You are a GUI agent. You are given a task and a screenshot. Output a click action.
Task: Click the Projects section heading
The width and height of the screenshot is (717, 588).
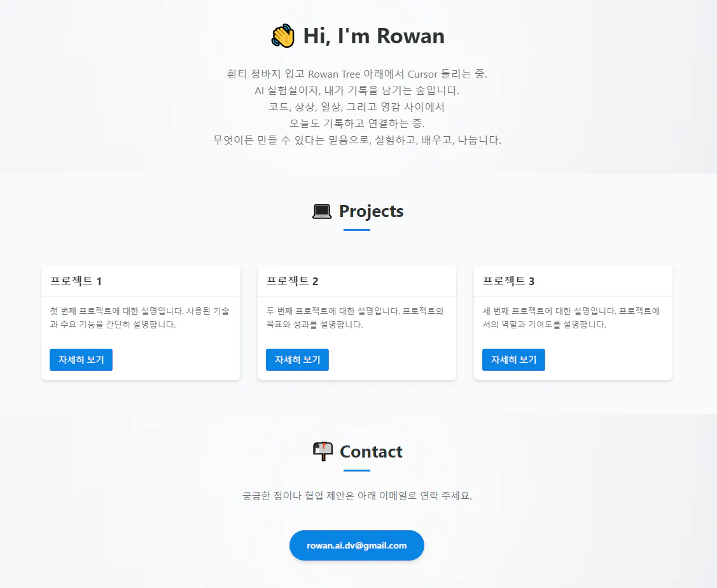(x=372, y=211)
